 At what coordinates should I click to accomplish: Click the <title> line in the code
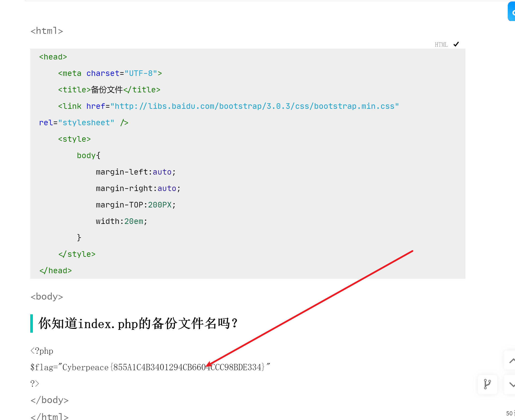[109, 90]
